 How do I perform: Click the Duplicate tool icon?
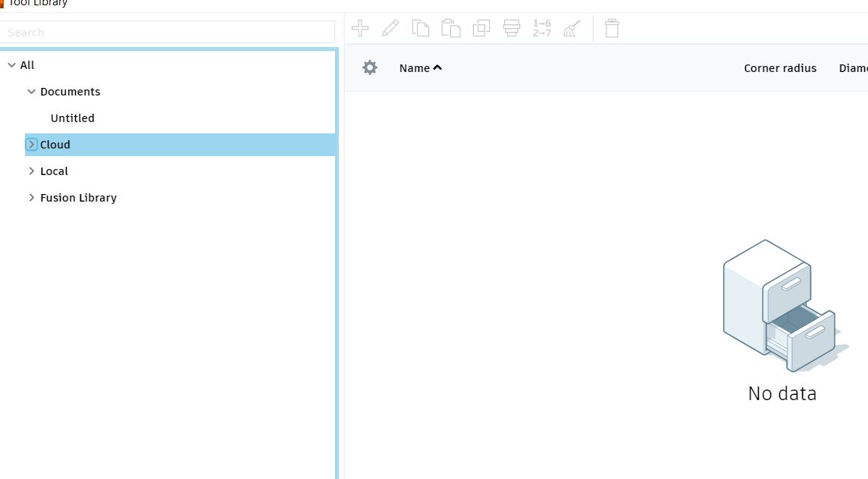[x=481, y=28]
